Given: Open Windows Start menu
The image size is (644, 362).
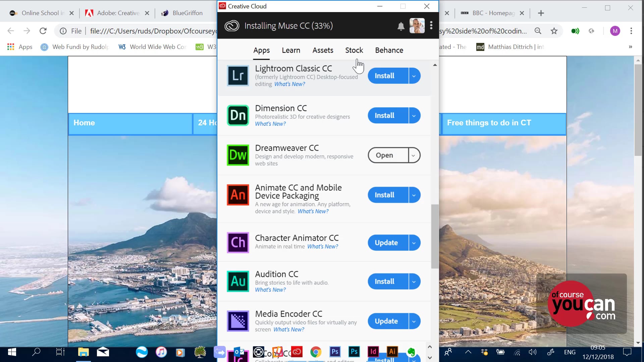Looking at the screenshot, I should click(x=12, y=352).
